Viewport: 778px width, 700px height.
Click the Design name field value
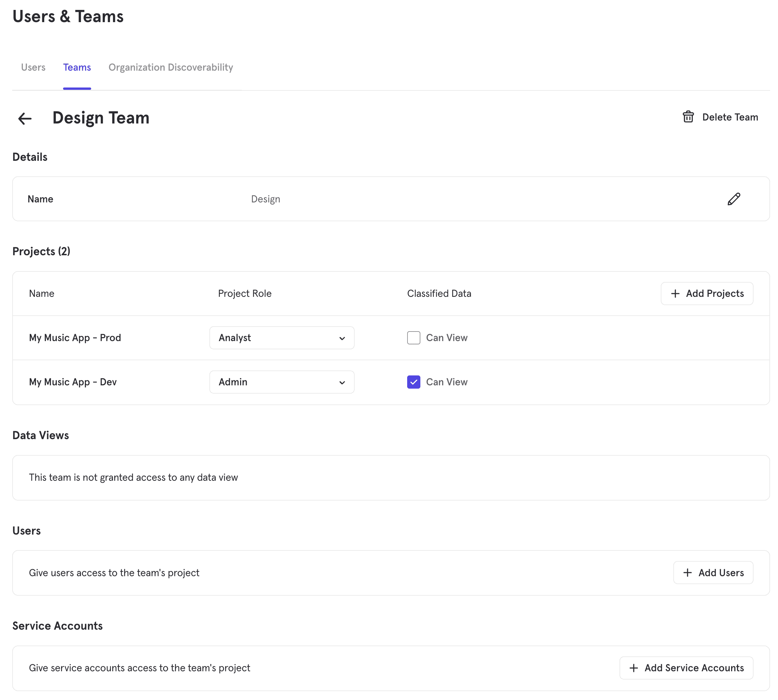click(x=265, y=199)
